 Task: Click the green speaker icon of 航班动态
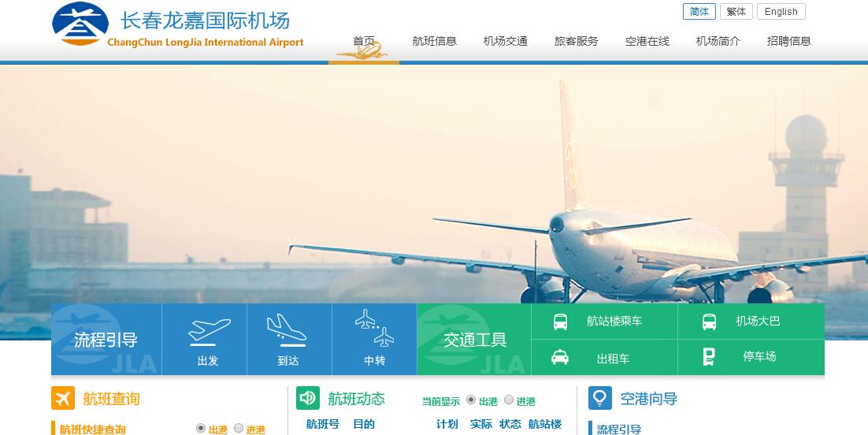click(x=308, y=398)
